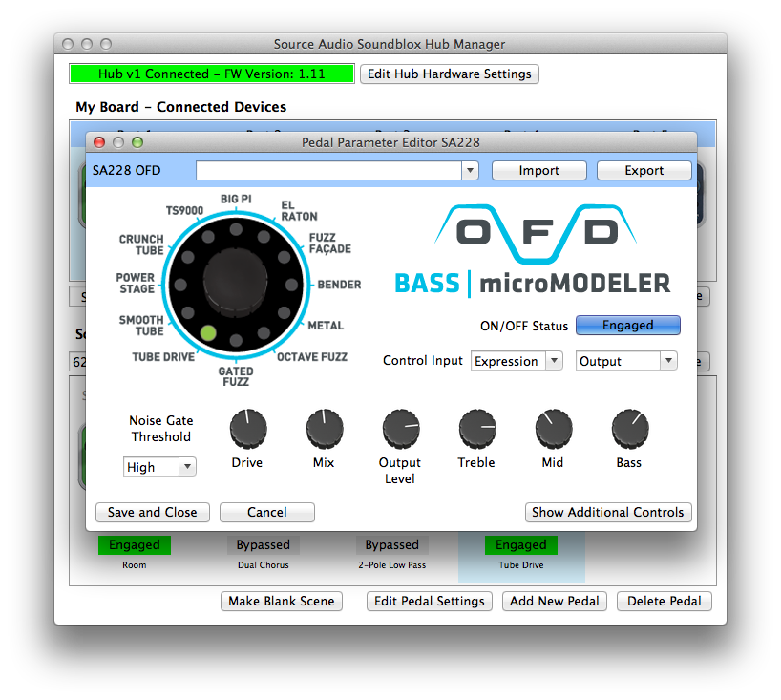The height and width of the screenshot is (700, 781).
Task: Click the Export button
Action: (644, 170)
